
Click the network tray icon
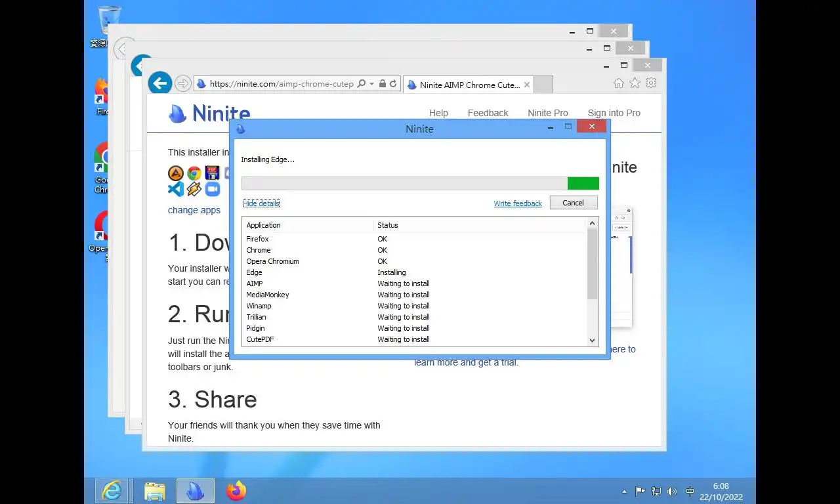pos(656,491)
